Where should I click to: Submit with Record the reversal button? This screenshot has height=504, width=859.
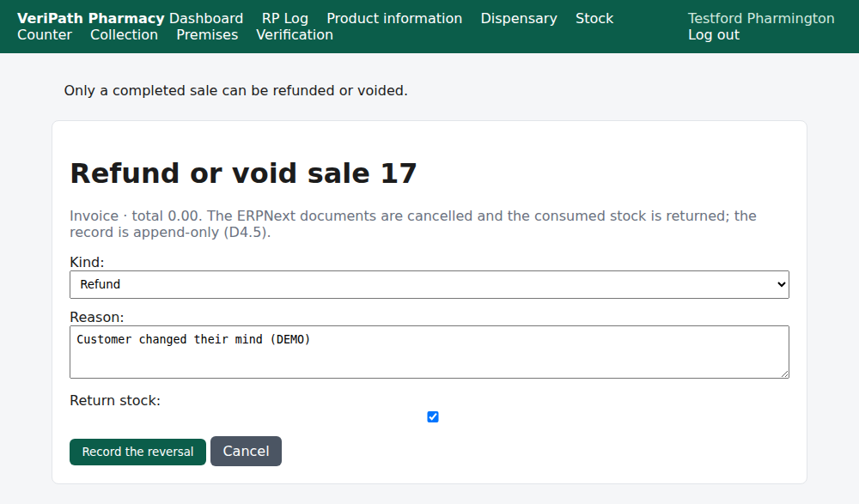137,452
